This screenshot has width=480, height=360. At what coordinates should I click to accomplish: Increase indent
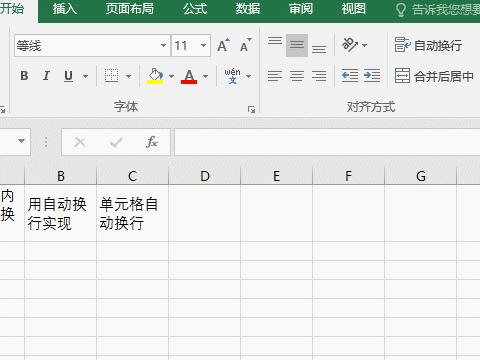372,76
